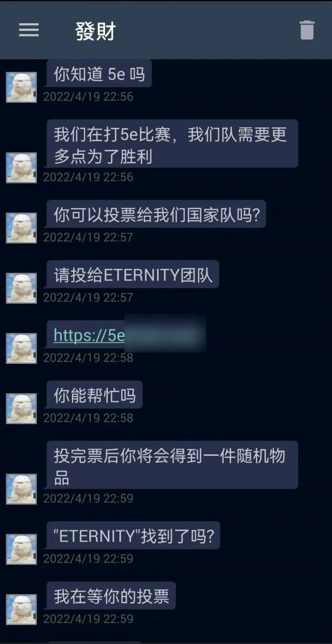Tap the chat title 發財
The width and height of the screenshot is (332, 644).
point(95,31)
